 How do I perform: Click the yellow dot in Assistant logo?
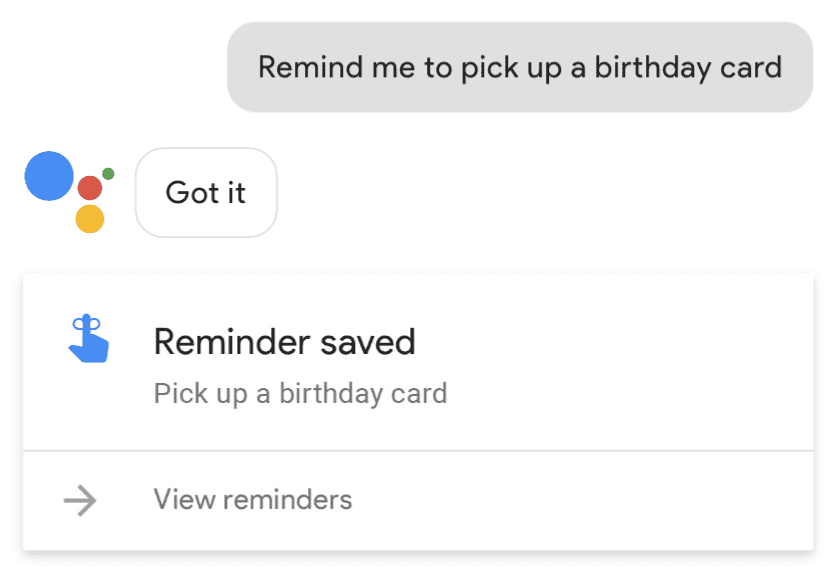90,219
